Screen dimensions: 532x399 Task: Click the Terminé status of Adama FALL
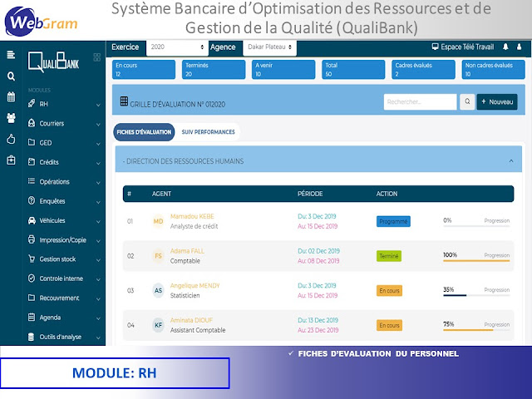(389, 256)
